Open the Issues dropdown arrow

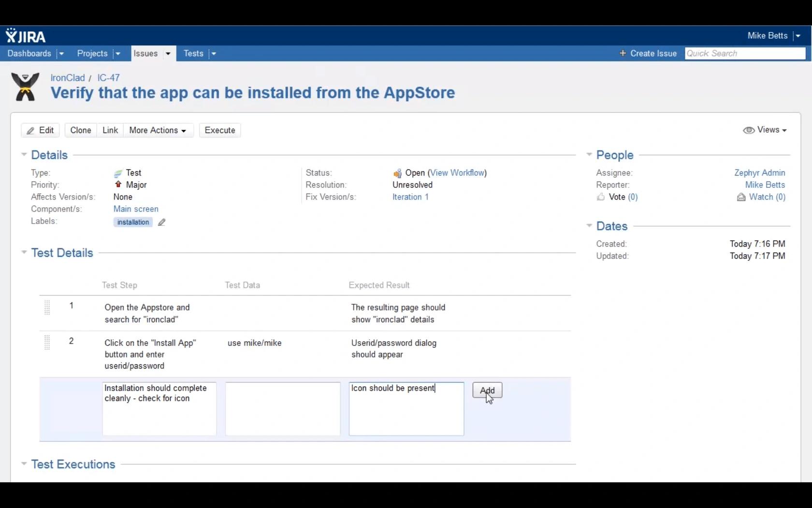pyautogui.click(x=168, y=54)
